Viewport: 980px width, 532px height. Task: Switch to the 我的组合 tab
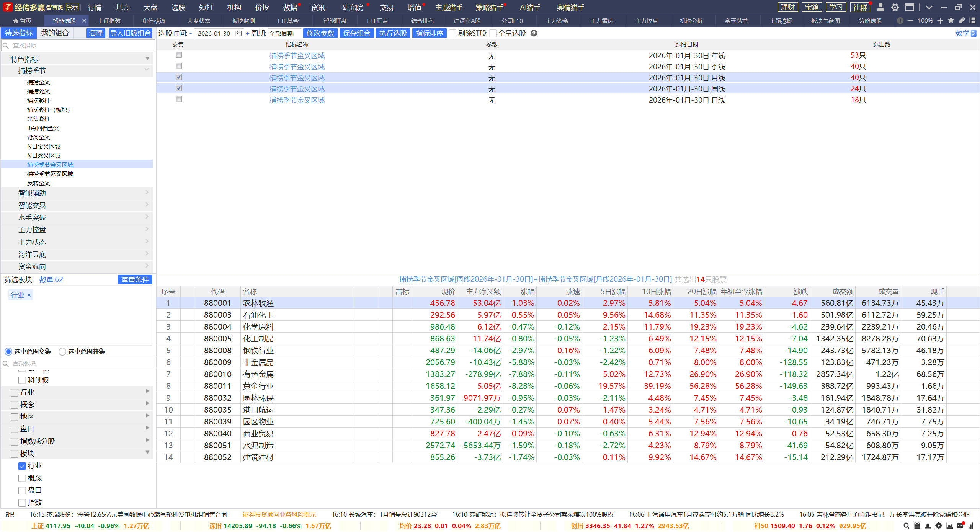(55, 33)
